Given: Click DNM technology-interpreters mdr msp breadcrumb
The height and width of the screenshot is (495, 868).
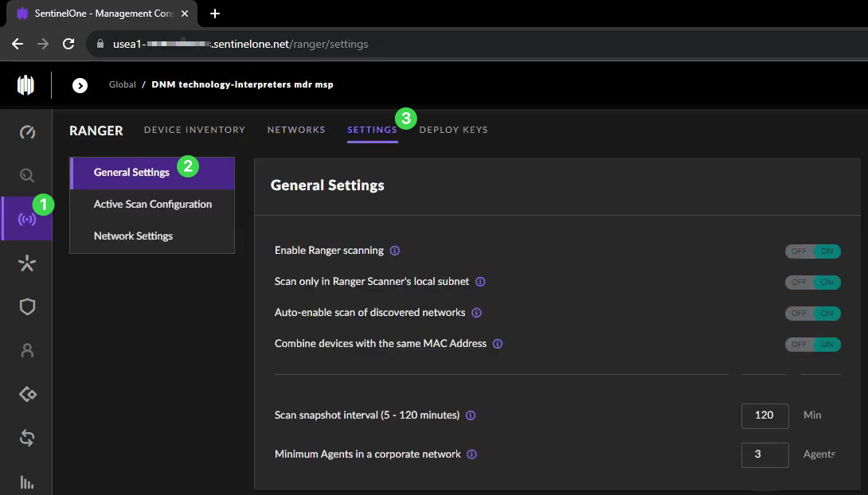Looking at the screenshot, I should pos(242,84).
